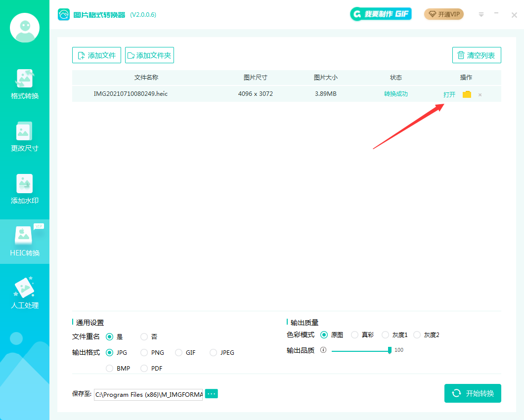Open the 添加水印 watermark tool
This screenshot has height=420, width=524.
[x=25, y=189]
